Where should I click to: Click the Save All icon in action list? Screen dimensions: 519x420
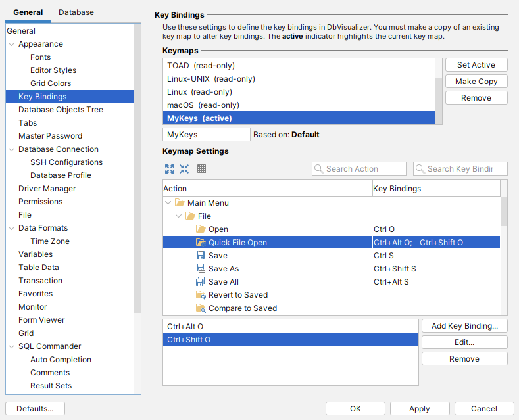(201, 282)
